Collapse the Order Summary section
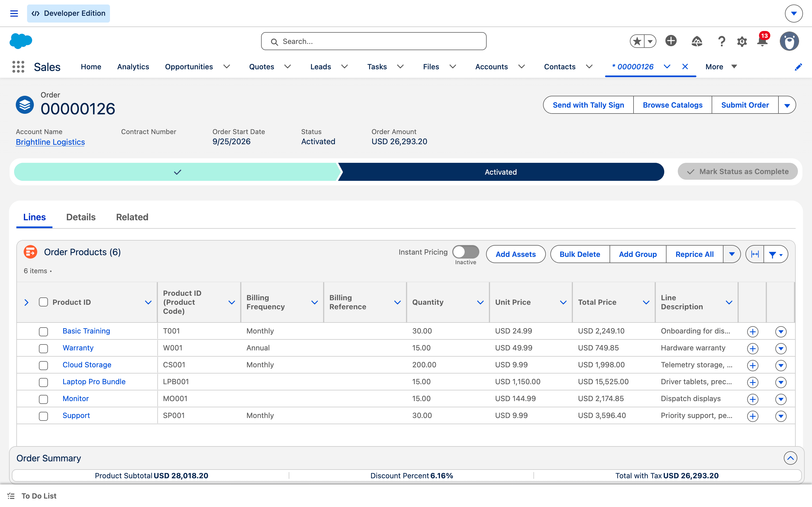Viewport: 812px width, 507px height. click(790, 458)
